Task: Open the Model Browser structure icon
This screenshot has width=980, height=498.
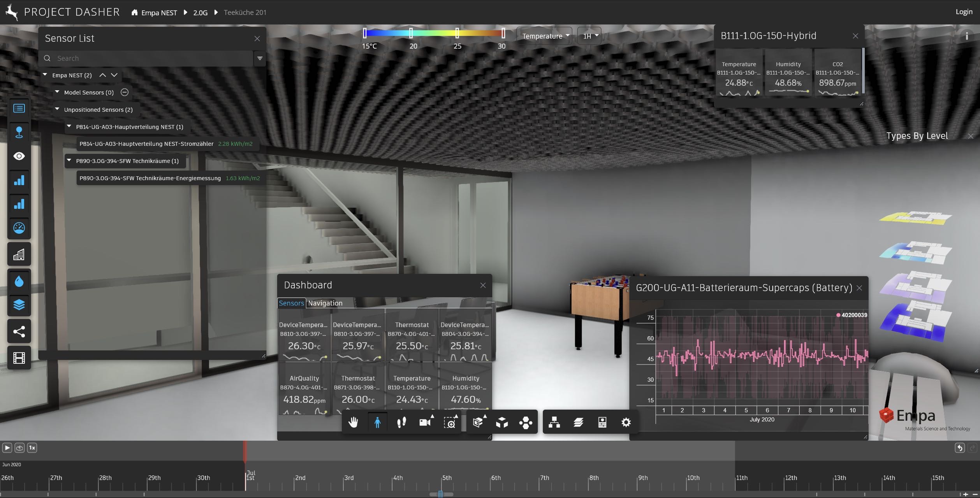Action: pos(554,422)
